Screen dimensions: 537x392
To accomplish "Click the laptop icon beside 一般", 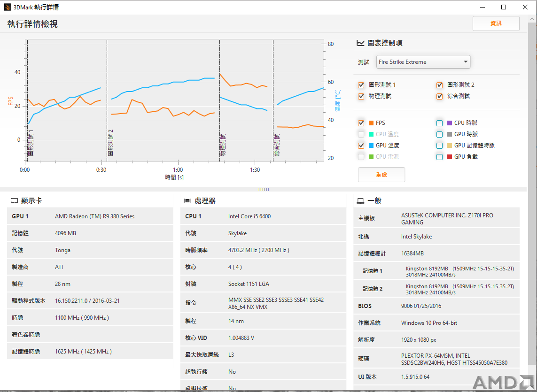I will [361, 200].
